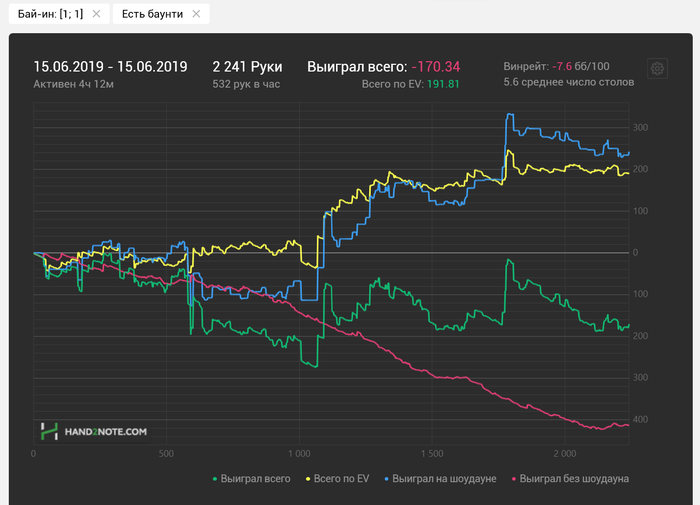The width and height of the screenshot is (700, 505).
Task: Click the 532 рук в час text
Action: 246,84
